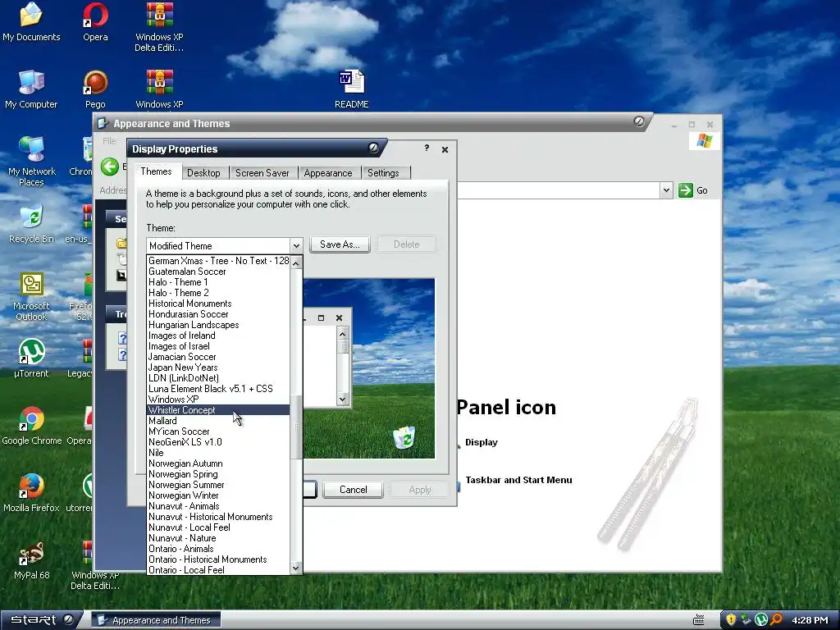Viewport: 840px width, 630px height.
Task: Click the theme list scrollbar thumb
Action: tap(296, 427)
